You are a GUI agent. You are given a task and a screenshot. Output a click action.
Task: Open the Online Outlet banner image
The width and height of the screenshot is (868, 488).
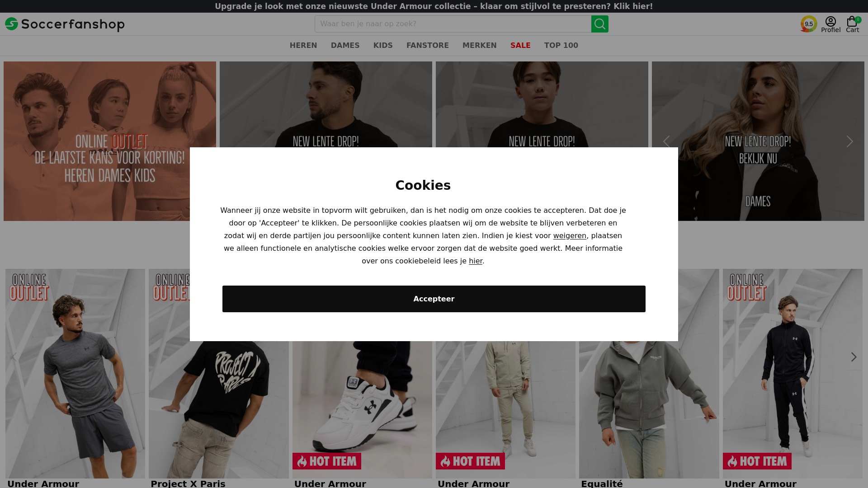click(110, 141)
